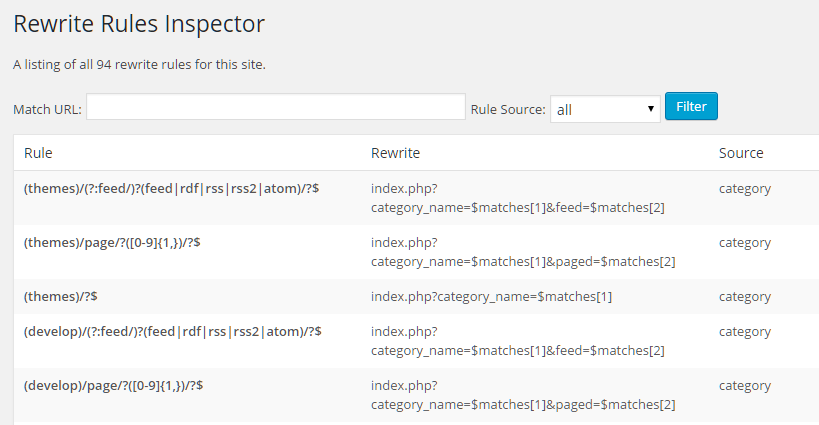
Task: Select the (themes)/?$ rule cell
Action: pos(60,297)
